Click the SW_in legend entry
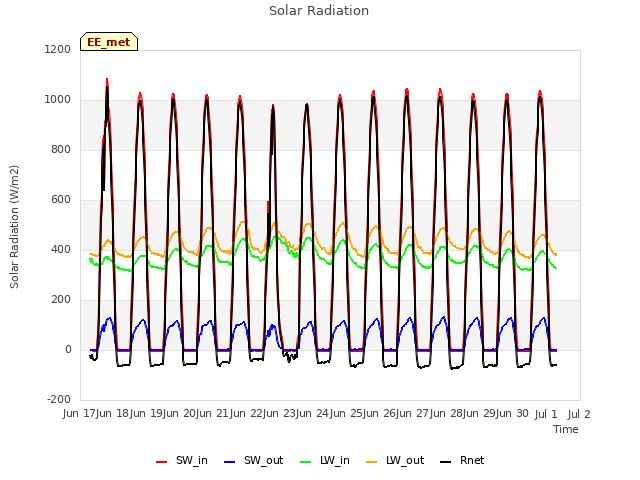The height and width of the screenshot is (480, 640). 182,461
